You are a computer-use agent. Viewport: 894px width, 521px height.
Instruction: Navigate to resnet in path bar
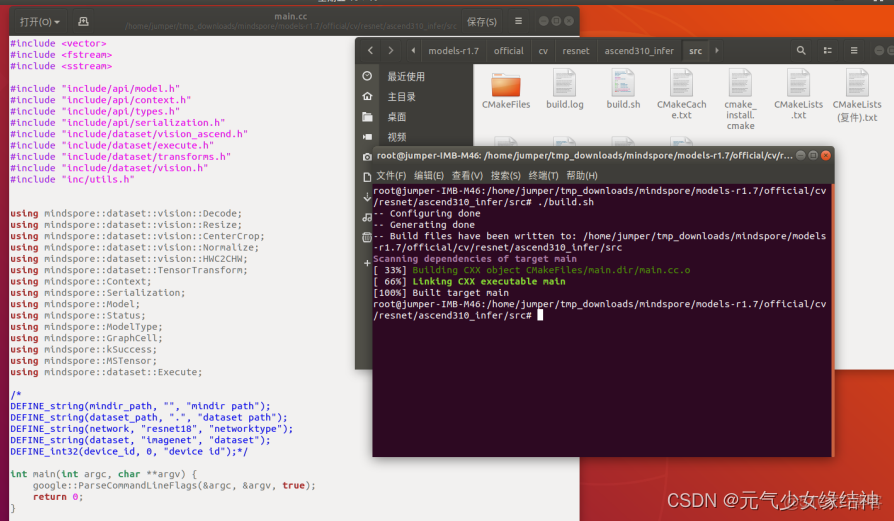575,50
